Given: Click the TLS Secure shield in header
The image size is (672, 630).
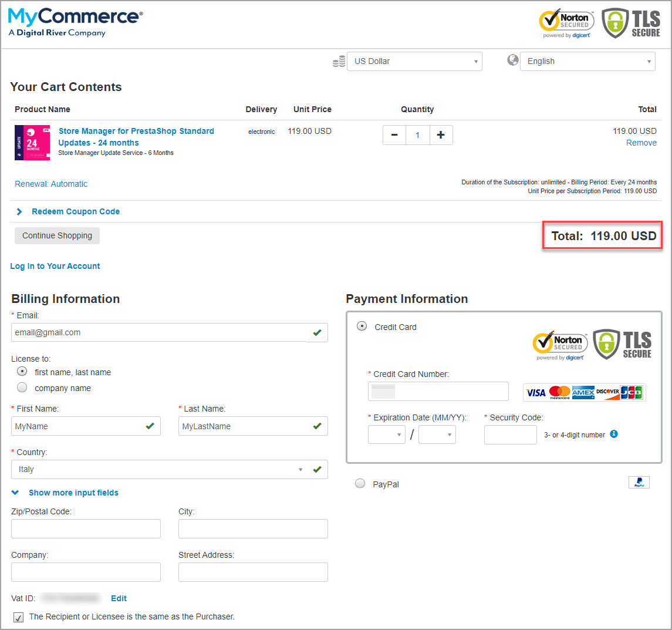Looking at the screenshot, I should coord(632,23).
